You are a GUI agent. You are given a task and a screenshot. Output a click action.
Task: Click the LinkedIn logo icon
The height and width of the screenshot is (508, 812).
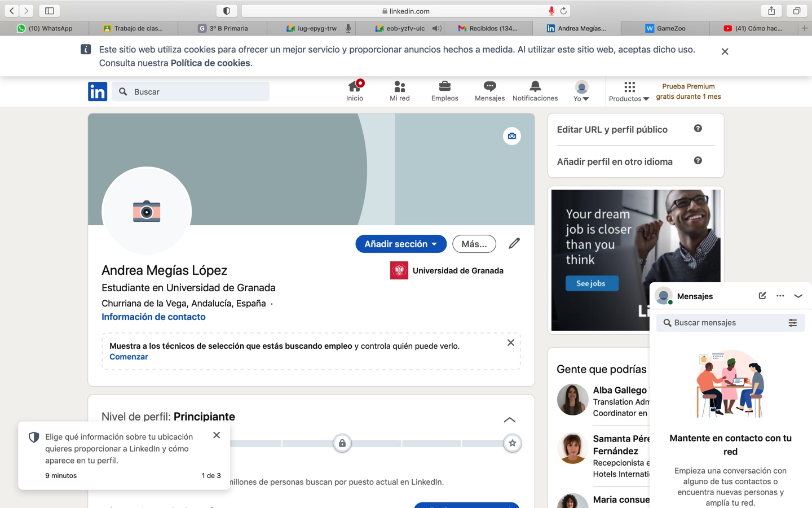click(97, 91)
